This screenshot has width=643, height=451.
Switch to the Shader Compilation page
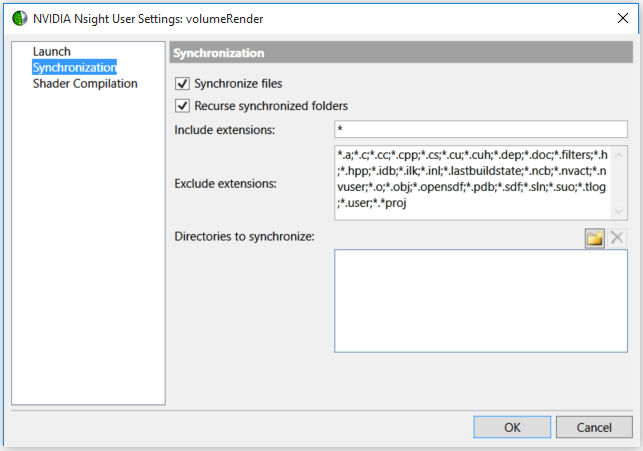pos(85,84)
